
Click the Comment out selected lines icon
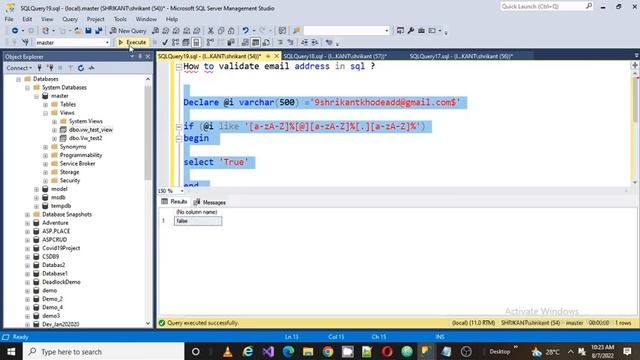(x=280, y=42)
